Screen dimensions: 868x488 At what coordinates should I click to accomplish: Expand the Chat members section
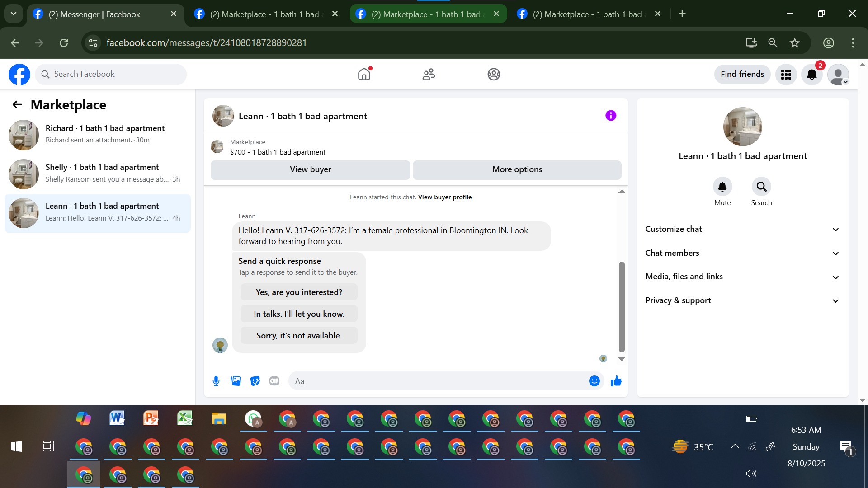[x=742, y=253]
